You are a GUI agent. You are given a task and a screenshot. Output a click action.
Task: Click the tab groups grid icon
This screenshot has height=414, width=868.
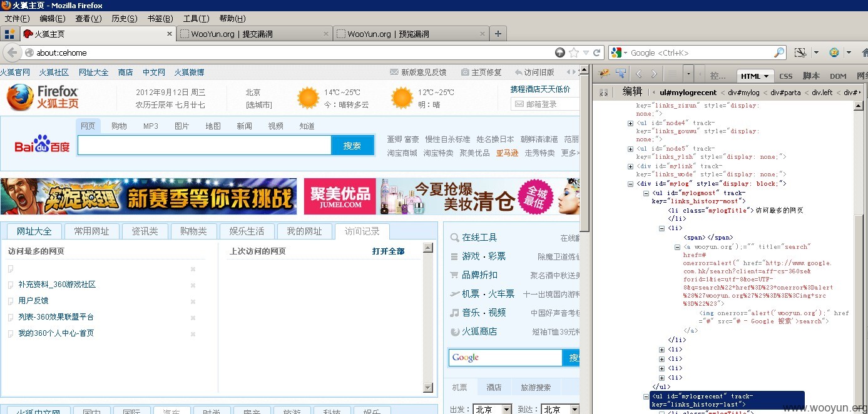pyautogui.click(x=9, y=34)
